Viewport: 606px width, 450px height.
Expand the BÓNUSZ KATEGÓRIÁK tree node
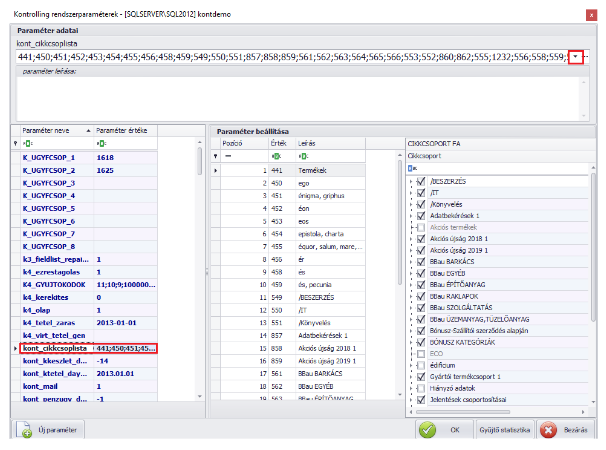pyautogui.click(x=411, y=340)
